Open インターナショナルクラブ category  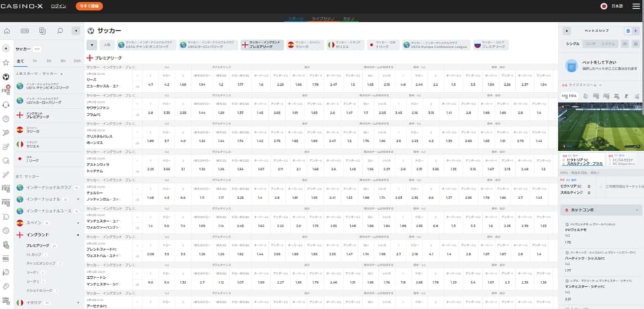pyautogui.click(x=47, y=188)
